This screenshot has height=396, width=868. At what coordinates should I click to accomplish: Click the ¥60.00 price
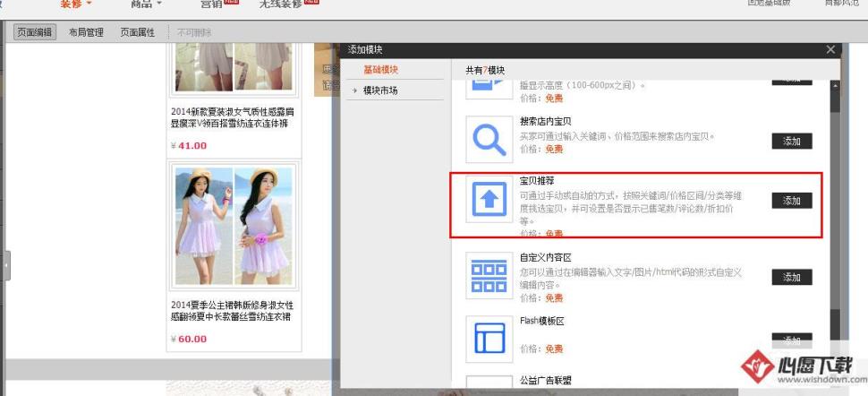click(x=189, y=339)
